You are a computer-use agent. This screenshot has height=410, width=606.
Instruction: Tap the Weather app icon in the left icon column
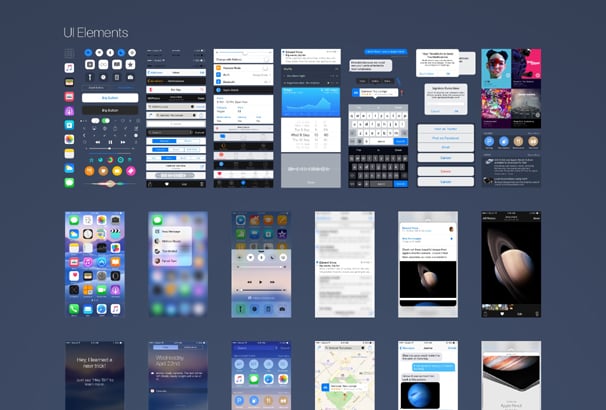point(69,168)
